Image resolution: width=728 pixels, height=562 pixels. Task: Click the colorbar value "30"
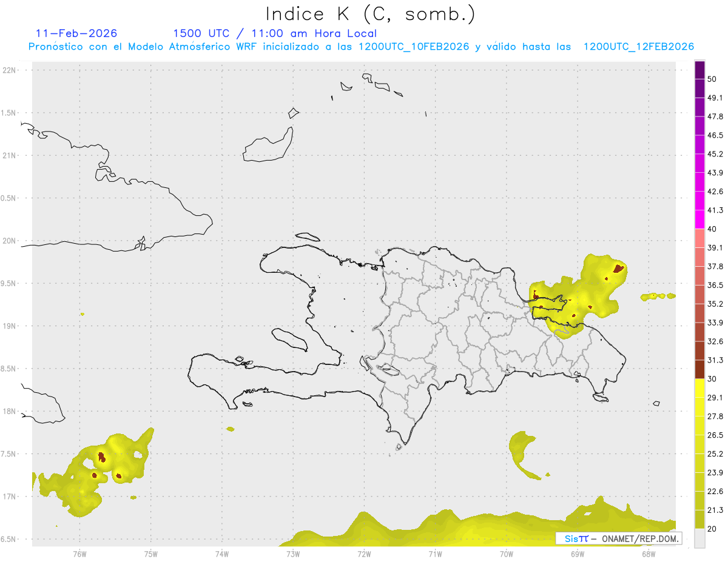click(713, 379)
